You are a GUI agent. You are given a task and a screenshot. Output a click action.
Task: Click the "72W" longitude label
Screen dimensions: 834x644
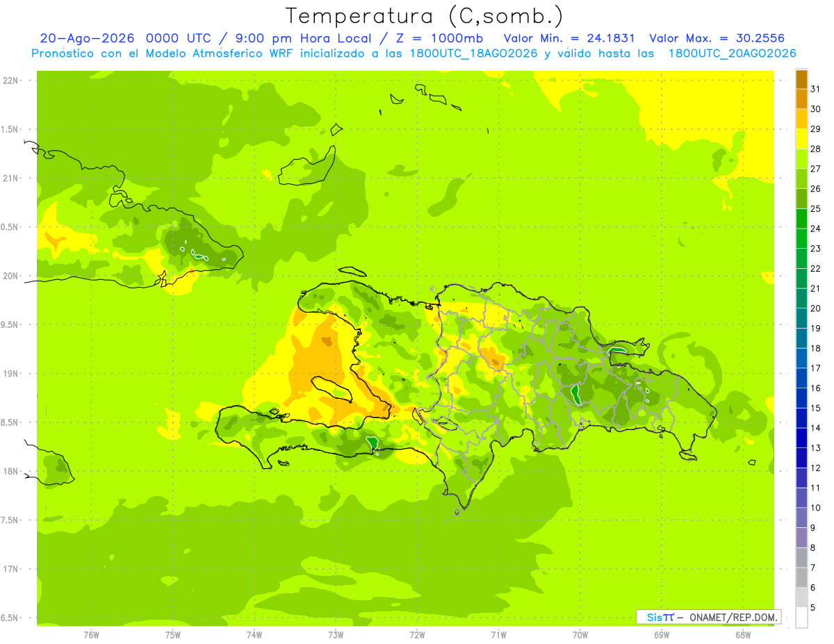click(417, 634)
